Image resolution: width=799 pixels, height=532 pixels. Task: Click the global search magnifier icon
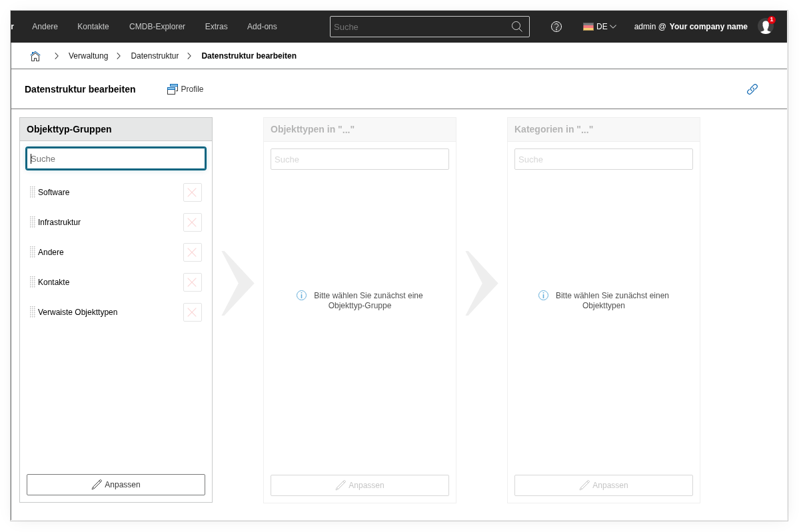[516, 27]
